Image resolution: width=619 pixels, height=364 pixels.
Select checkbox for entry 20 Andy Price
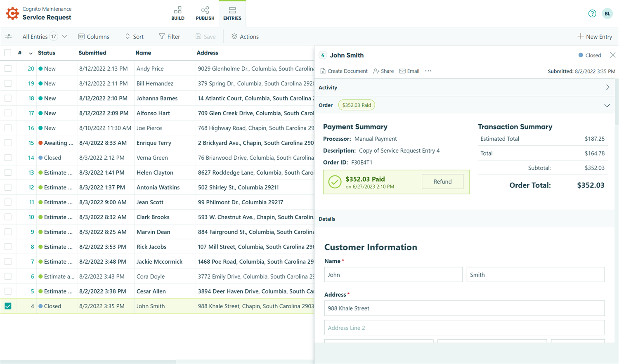coord(8,69)
